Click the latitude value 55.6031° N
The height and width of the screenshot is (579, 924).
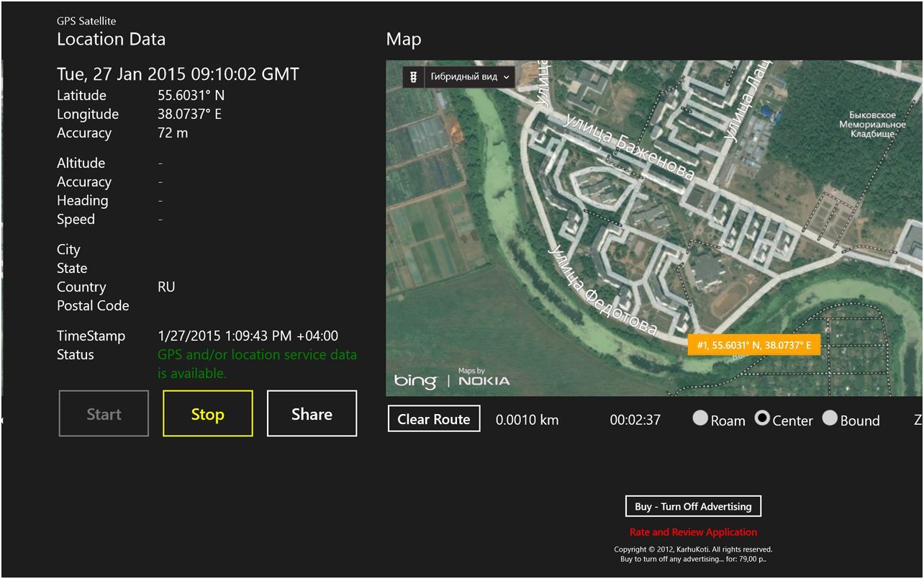tap(191, 96)
